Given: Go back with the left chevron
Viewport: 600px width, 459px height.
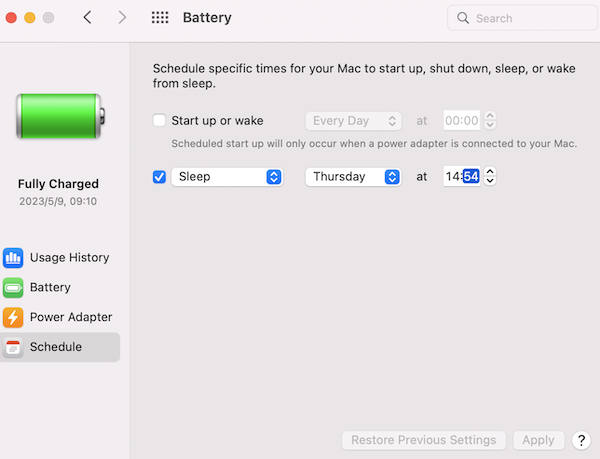Looking at the screenshot, I should pos(88,18).
